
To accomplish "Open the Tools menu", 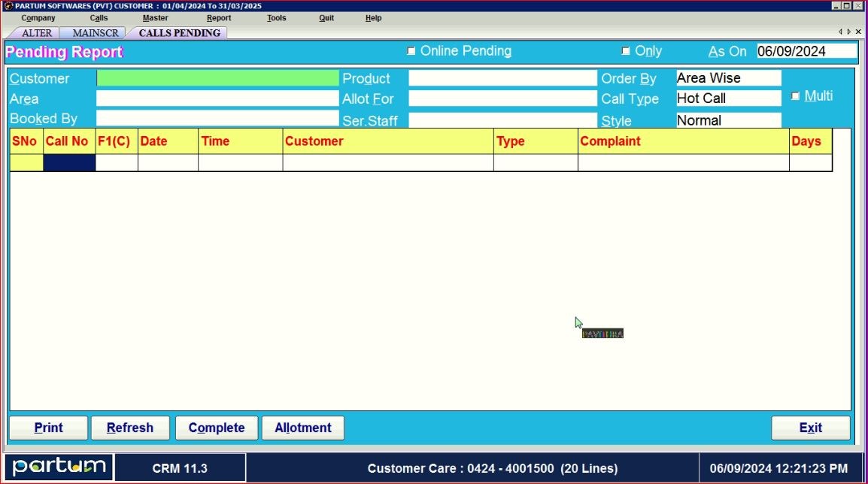I will click(276, 17).
